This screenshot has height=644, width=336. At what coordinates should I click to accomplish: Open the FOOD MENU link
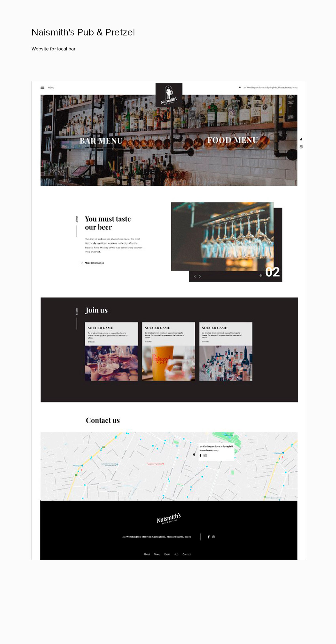(x=232, y=140)
